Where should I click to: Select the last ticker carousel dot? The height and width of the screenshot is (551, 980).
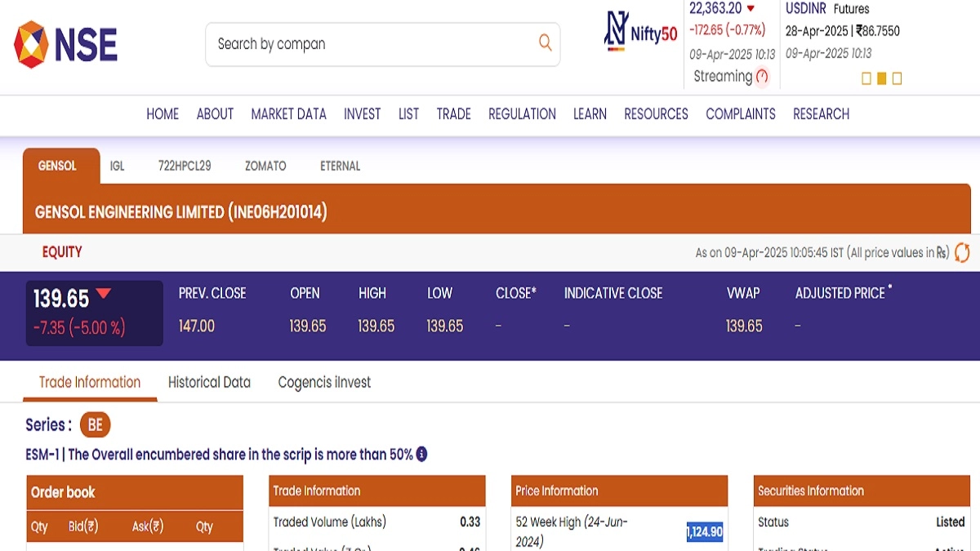pyautogui.click(x=897, y=79)
